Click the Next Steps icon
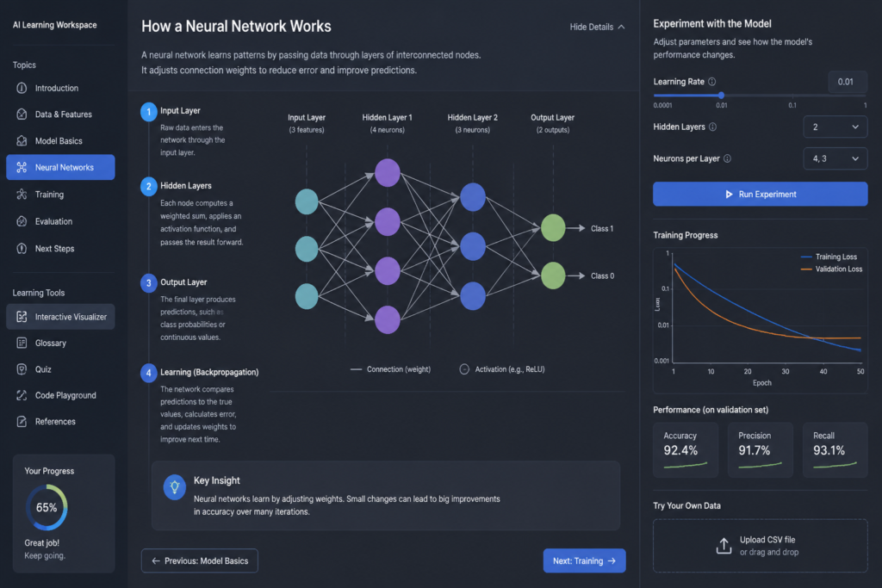 pyautogui.click(x=22, y=249)
